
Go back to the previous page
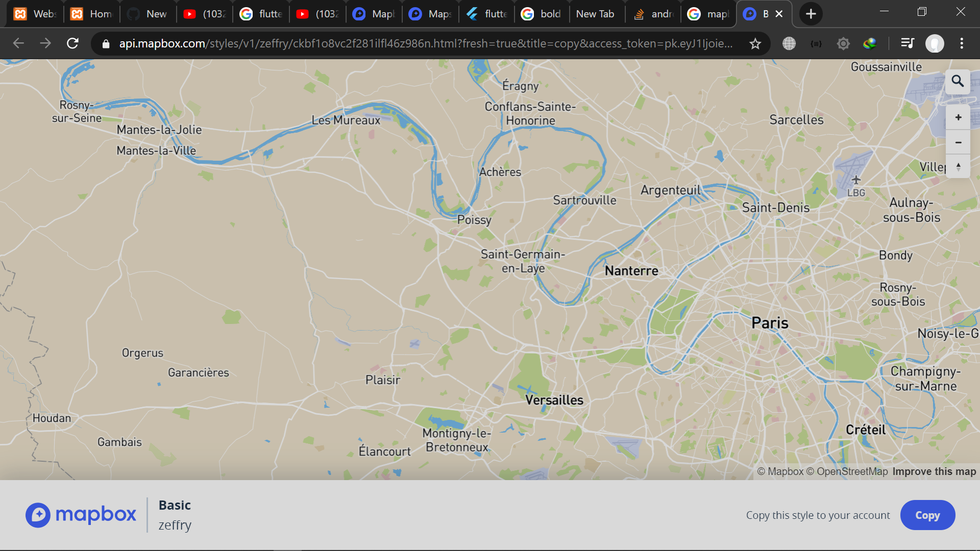pos(19,44)
